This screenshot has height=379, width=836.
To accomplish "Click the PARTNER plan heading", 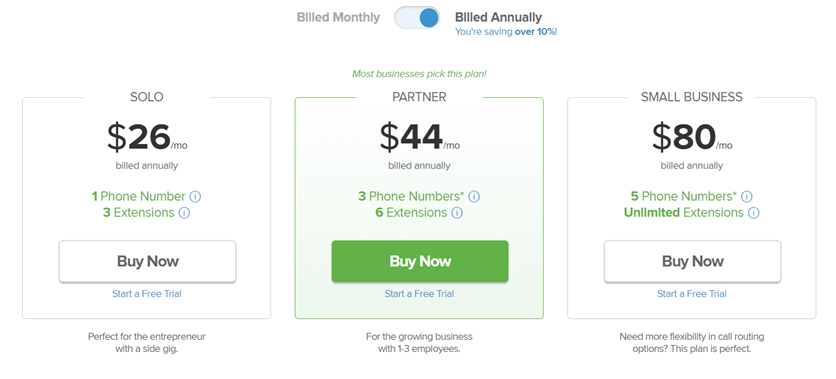I will coord(419,97).
